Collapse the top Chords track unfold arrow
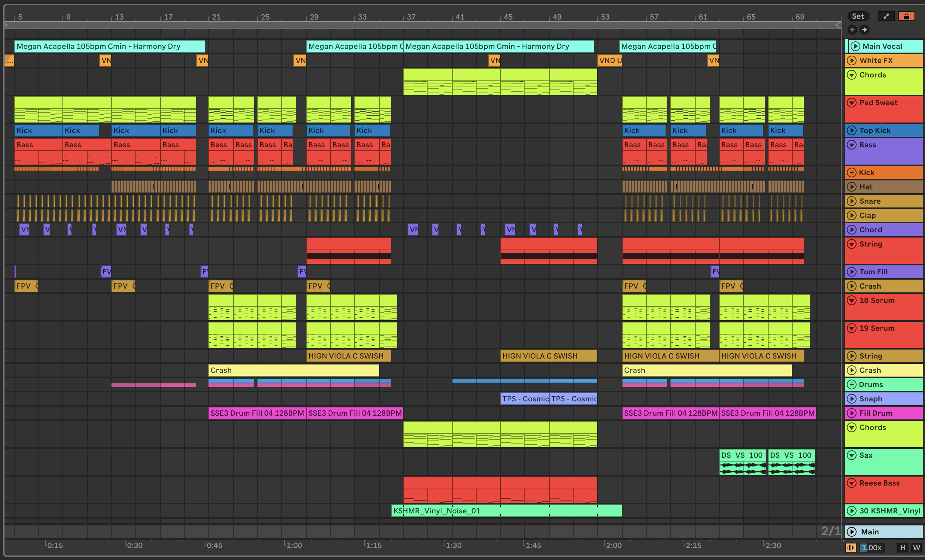Viewport: 925px width, 560px height. pyautogui.click(x=852, y=75)
